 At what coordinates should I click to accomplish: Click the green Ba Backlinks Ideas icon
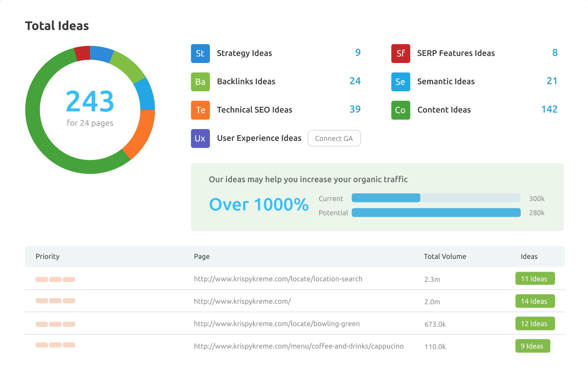tap(200, 82)
